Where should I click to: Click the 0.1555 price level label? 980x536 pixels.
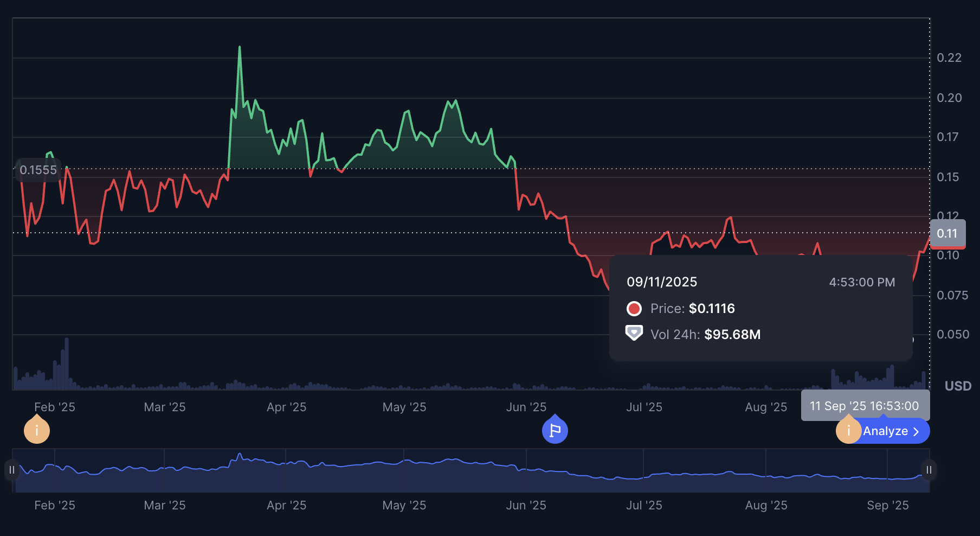(38, 170)
